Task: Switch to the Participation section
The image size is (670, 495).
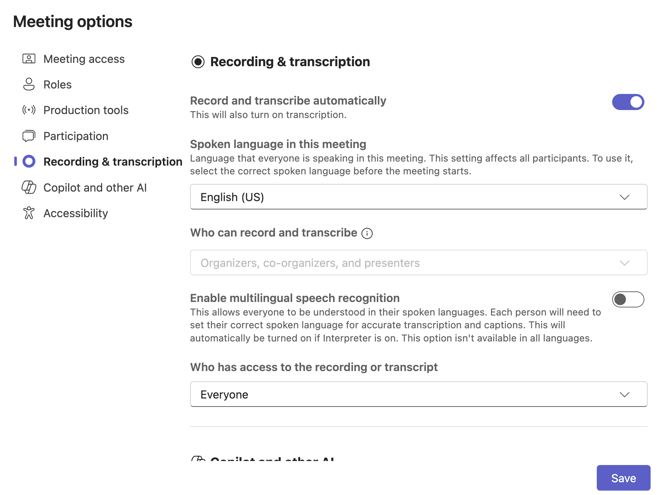Action: tap(75, 136)
